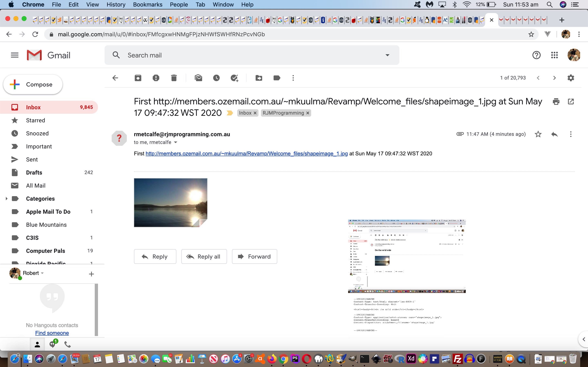Click the mark as done checkmark icon
The height and width of the screenshot is (367, 588).
pyautogui.click(x=234, y=78)
